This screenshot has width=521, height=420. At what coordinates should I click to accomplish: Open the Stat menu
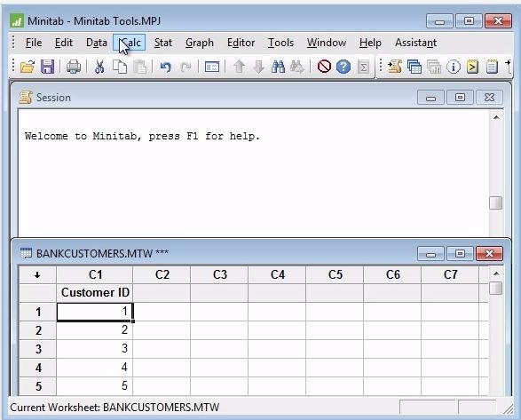point(163,43)
